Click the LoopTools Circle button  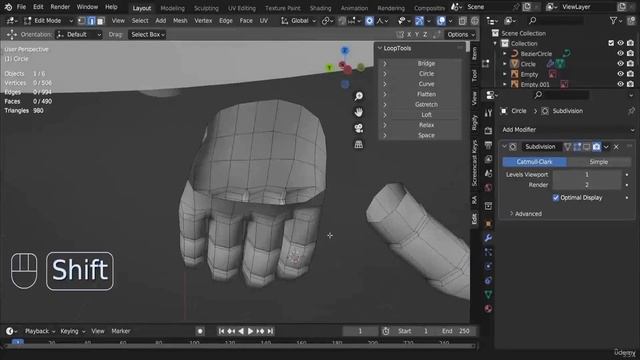click(426, 74)
